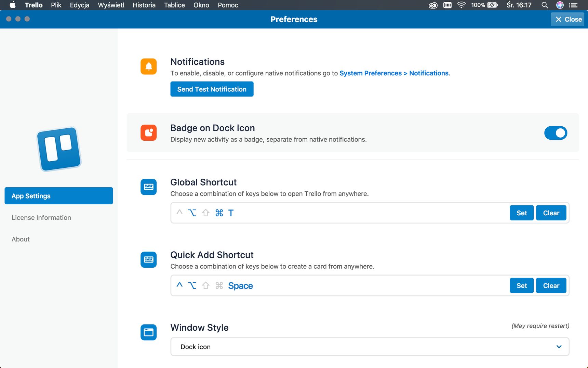Open the Plik menu
588x368 pixels.
pos(56,5)
